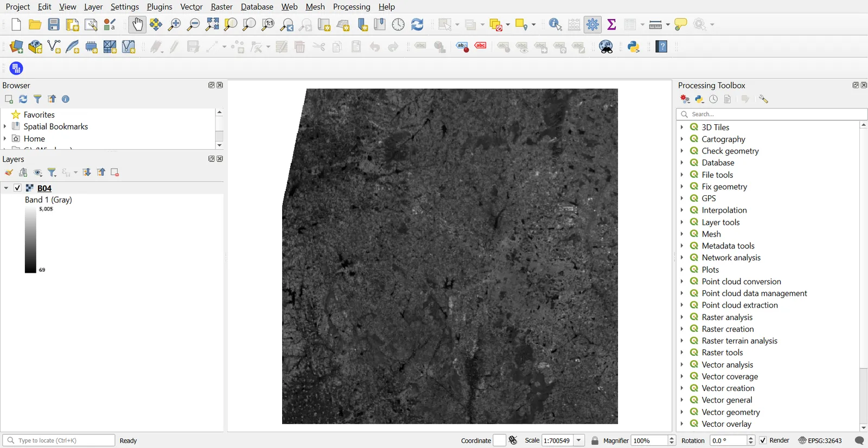Image resolution: width=868 pixels, height=448 pixels.
Task: Expand the Cartography toolbox group
Action: click(x=682, y=139)
